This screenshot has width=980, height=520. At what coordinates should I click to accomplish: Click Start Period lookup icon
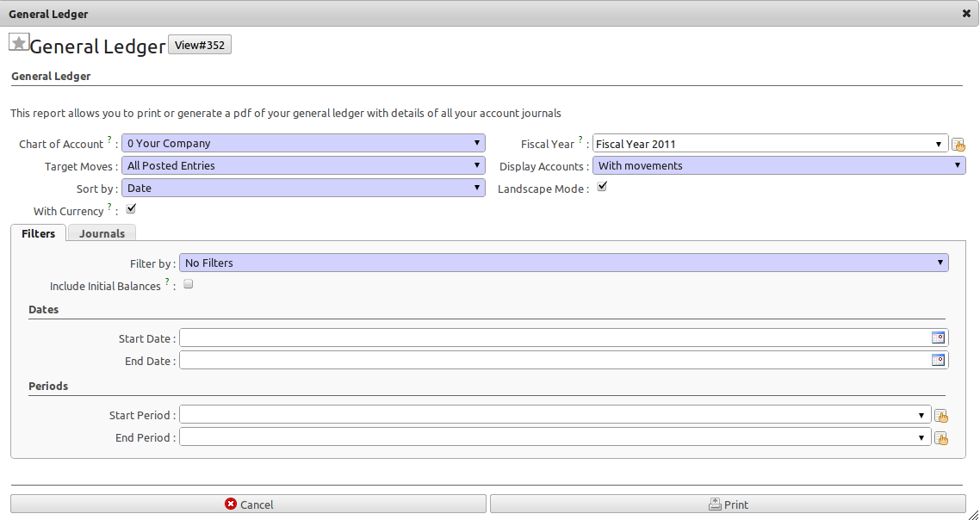click(941, 416)
